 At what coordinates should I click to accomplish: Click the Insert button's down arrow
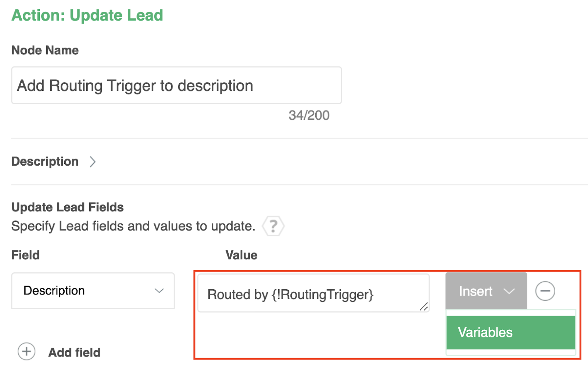(509, 291)
